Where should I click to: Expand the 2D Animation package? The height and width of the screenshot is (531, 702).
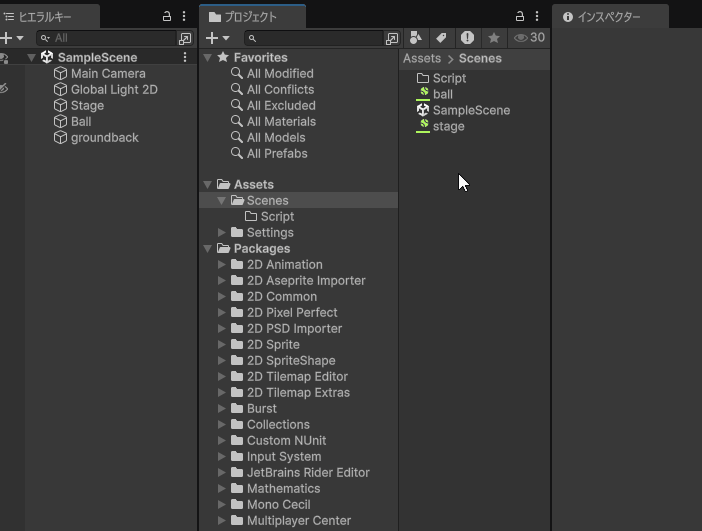point(221,265)
